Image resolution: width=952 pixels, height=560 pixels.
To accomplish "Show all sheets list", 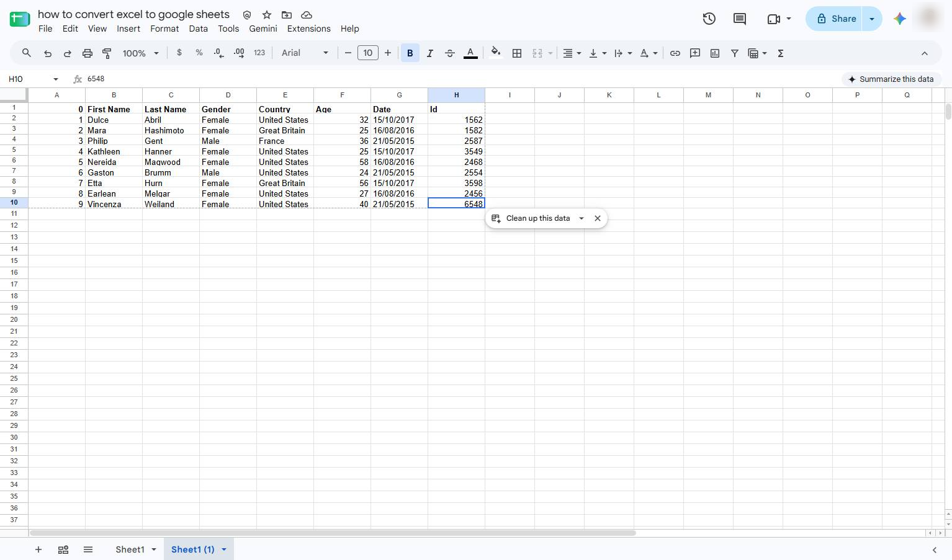I will (88, 549).
